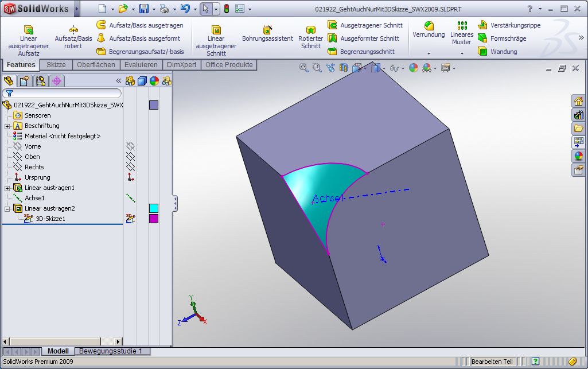Screen dimensions: 588x369
Task: Toggle visibility of Oben plane in display pane
Action: pos(130,157)
